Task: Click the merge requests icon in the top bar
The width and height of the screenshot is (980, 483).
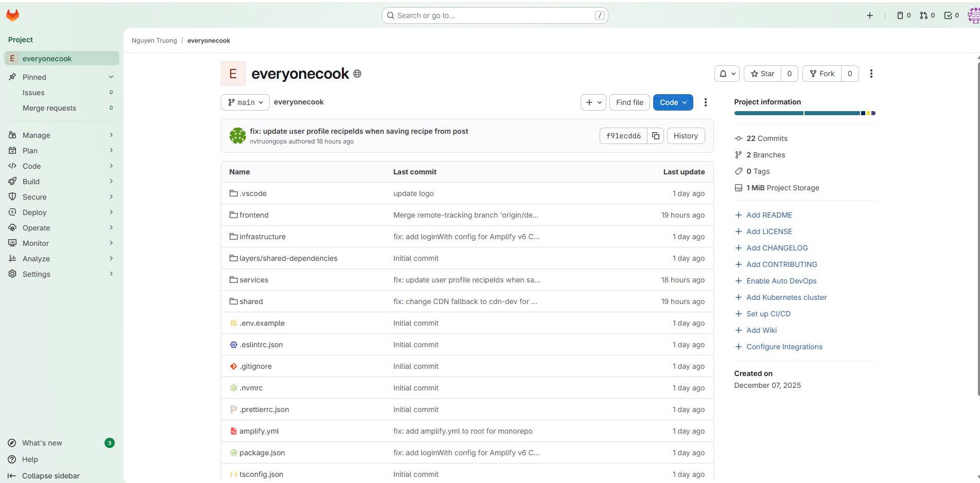Action: click(923, 15)
